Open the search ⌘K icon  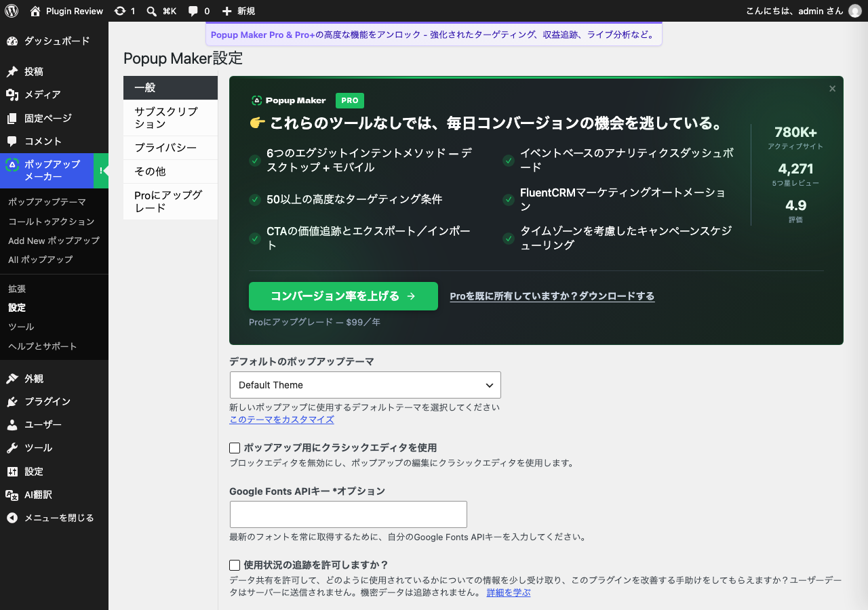[152, 11]
